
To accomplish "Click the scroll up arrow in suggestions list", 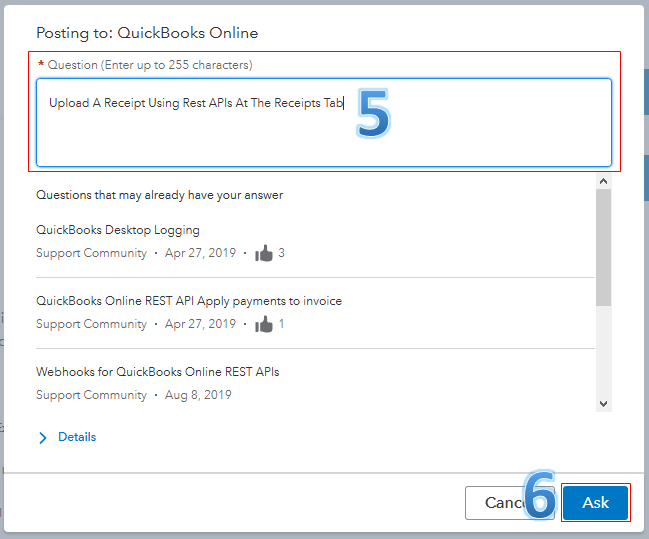I will point(603,181).
